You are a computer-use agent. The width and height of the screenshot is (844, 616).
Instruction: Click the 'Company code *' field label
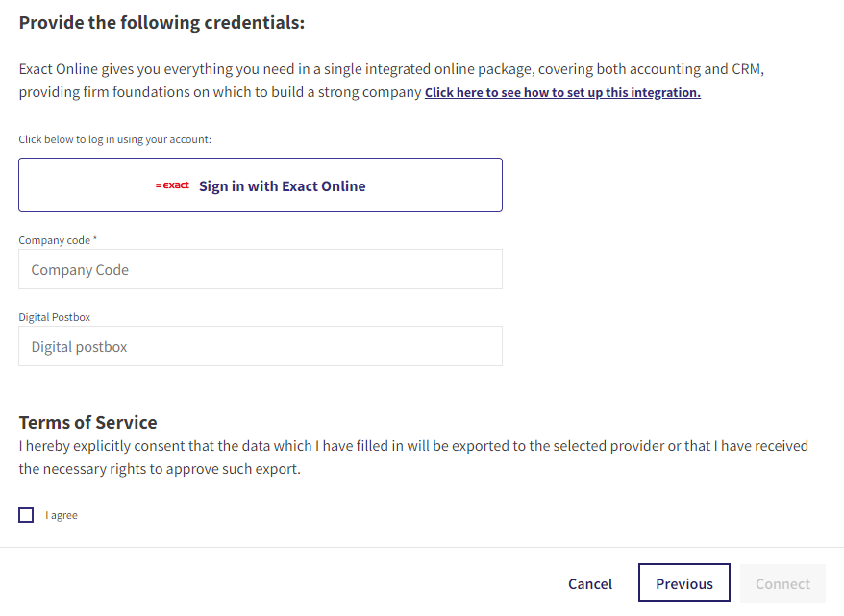click(x=58, y=240)
